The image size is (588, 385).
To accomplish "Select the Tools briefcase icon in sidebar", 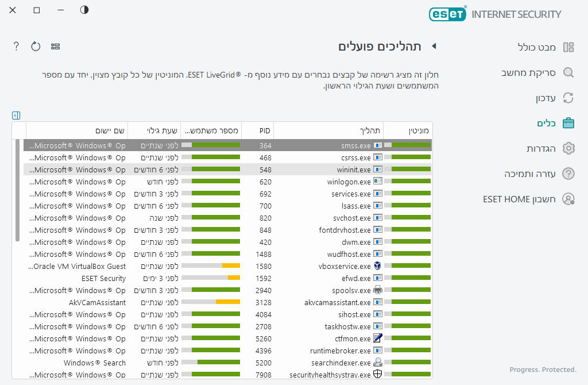I will point(568,122).
